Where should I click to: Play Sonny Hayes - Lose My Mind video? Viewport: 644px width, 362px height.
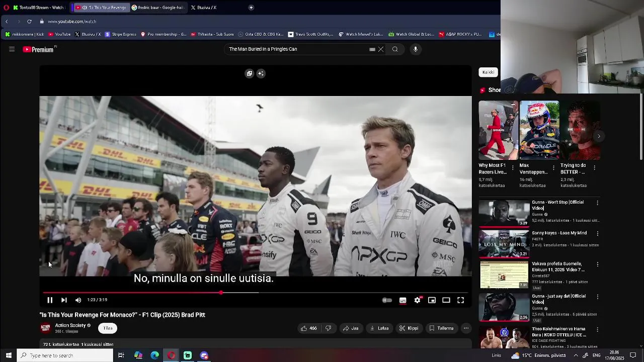(x=504, y=244)
